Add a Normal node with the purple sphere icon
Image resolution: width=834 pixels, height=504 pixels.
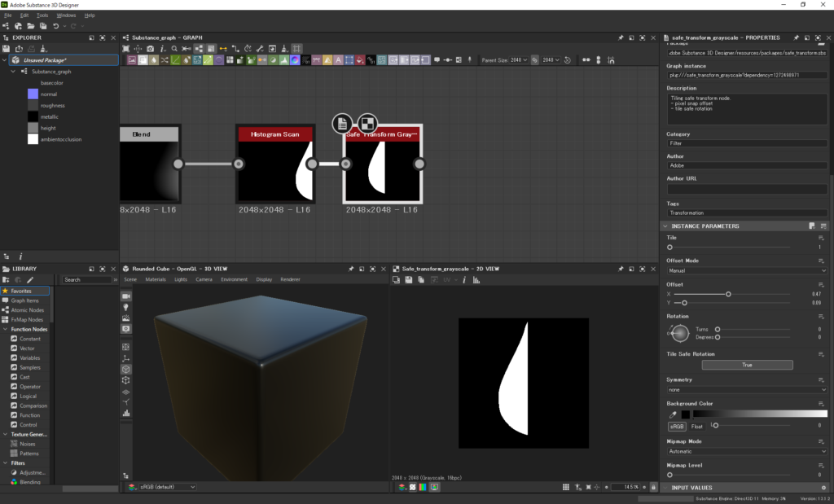[x=295, y=60]
